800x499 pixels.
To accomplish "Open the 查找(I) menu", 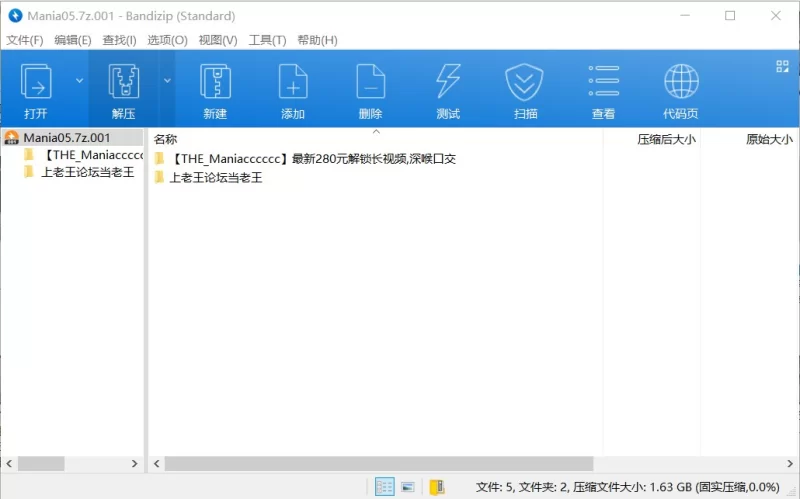I will click(119, 40).
